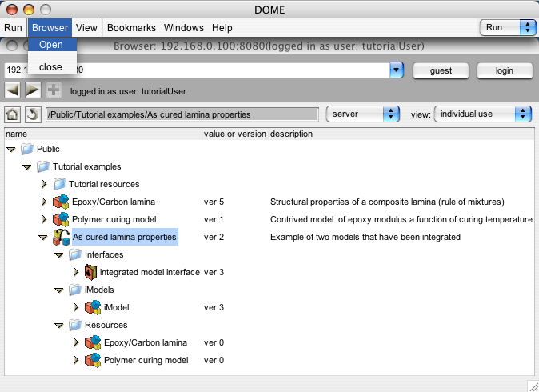The image size is (539, 392).
Task: Open the server scope dropdown
Action: click(363, 114)
